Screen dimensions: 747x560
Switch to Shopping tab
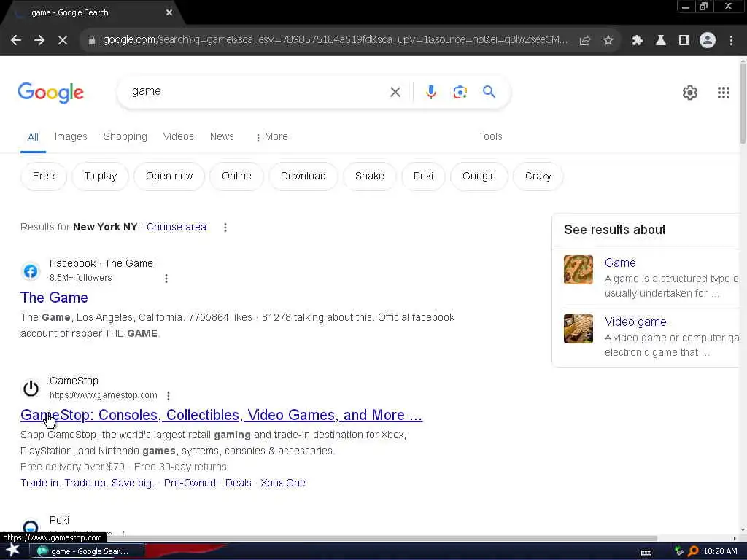pos(125,136)
